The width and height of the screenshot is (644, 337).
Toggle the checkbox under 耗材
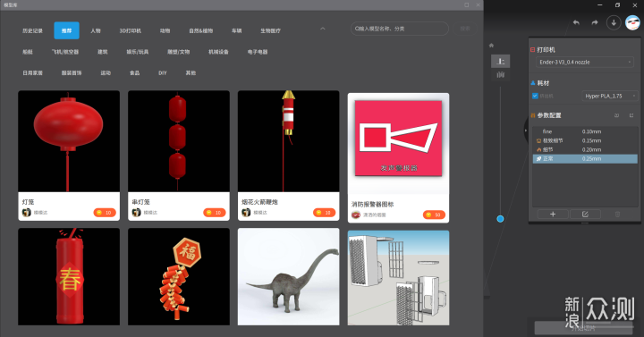click(535, 96)
